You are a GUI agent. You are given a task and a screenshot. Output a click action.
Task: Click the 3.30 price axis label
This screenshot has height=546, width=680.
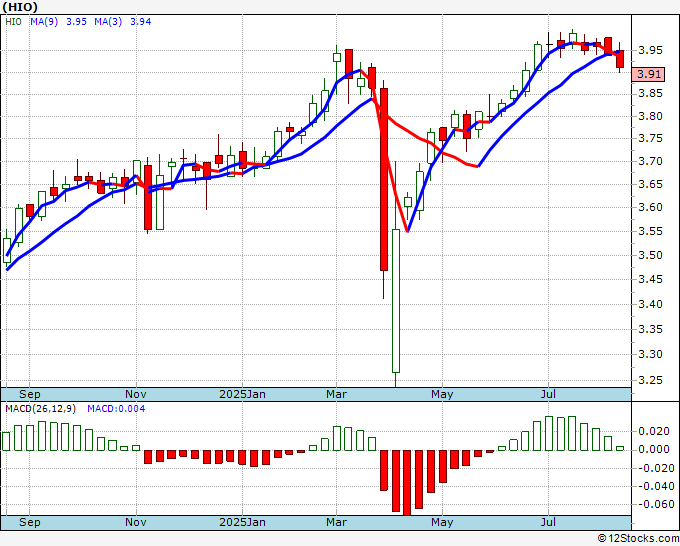coord(651,354)
